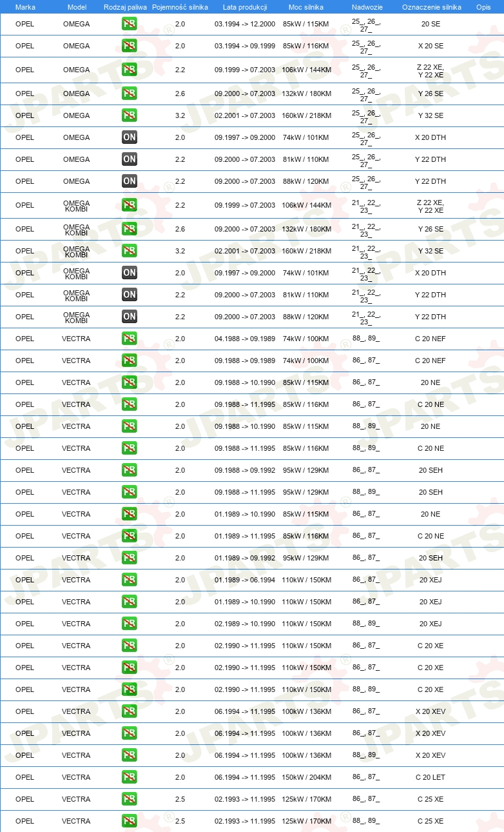Click the Model column header
Screen dimensions: 504x832
(x=77, y=6)
